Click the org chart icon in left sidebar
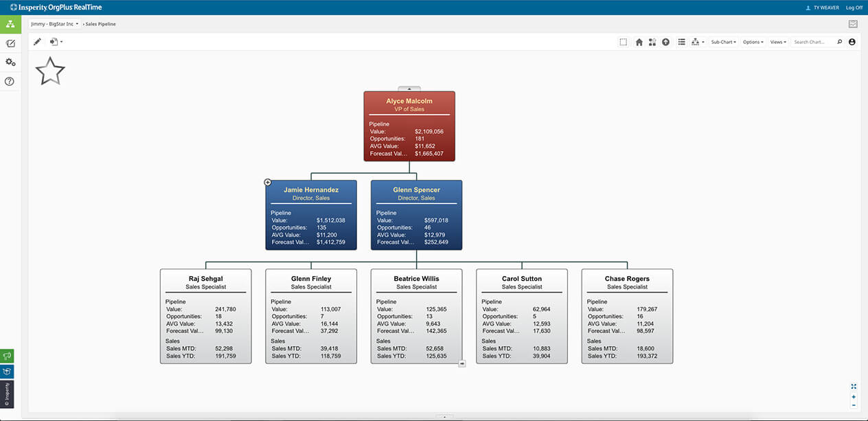The image size is (868, 421). point(10,24)
